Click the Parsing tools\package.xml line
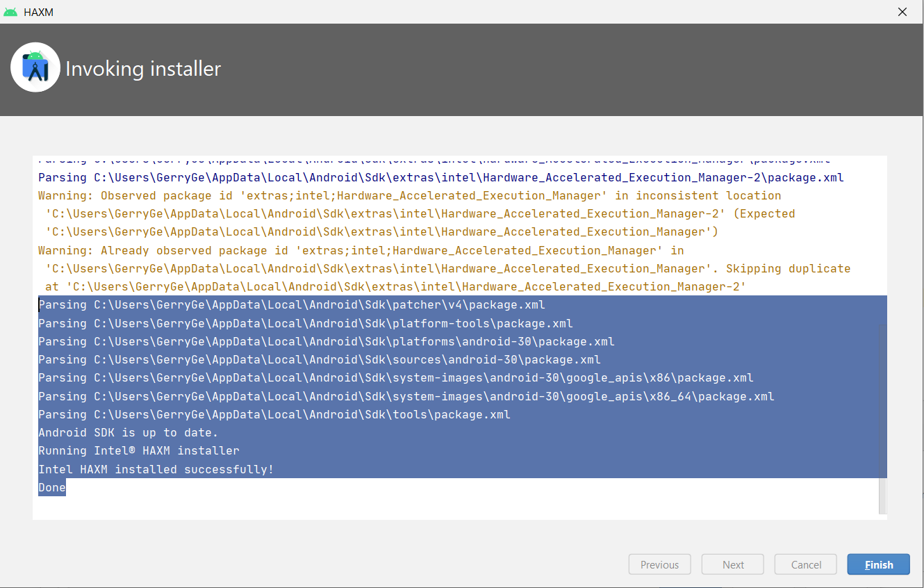Image resolution: width=924 pixels, height=588 pixels. (x=274, y=414)
